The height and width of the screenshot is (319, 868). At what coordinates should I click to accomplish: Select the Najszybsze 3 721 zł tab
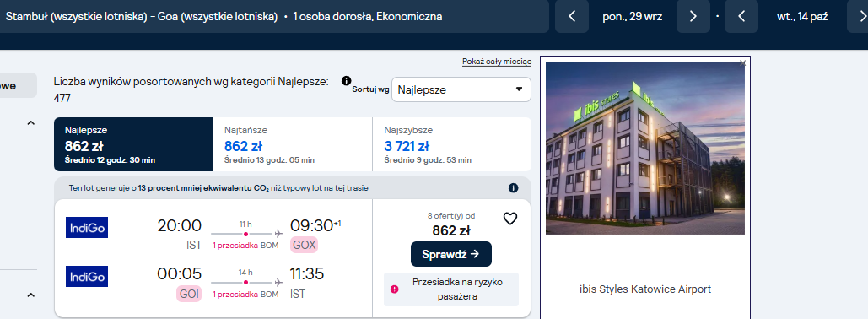(x=452, y=144)
